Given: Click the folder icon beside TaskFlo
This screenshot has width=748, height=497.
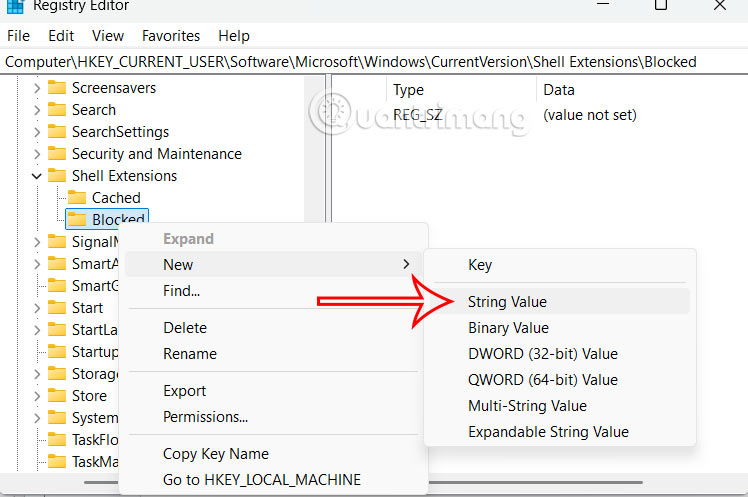Looking at the screenshot, I should coord(57,439).
